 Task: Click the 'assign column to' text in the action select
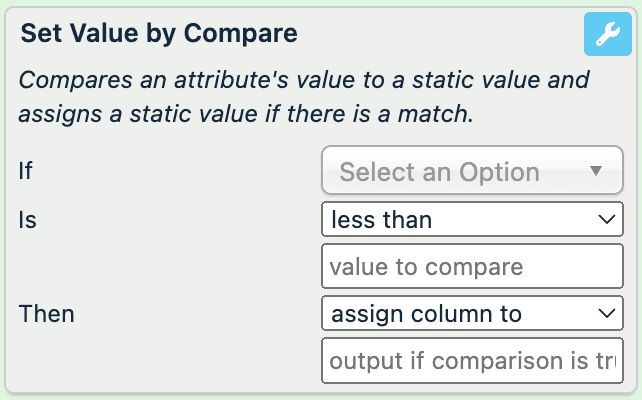coord(426,314)
